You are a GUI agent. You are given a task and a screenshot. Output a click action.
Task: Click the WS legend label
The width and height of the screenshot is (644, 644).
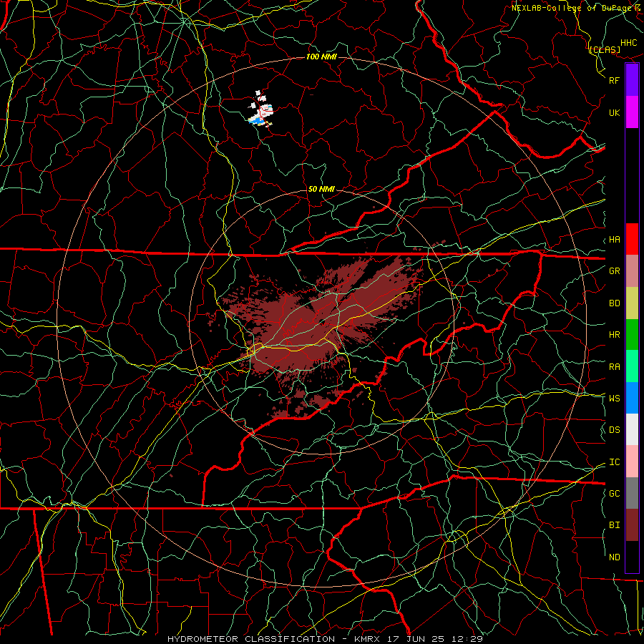[615, 399]
